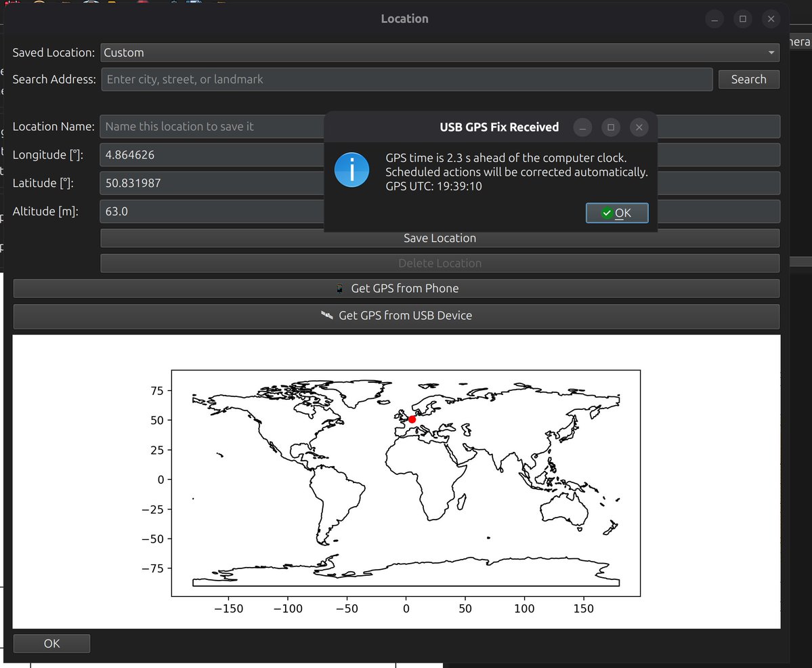Screen dimensions: 812x668
Task: Click the phone icon on Get GPS from Phone
Action: pyautogui.click(x=338, y=288)
